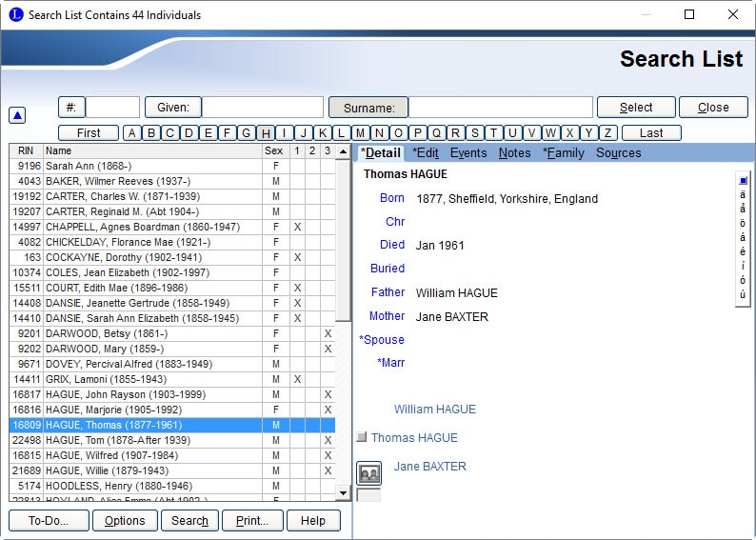Toggle column 1 mark for CHAPPELL, Agnes Boardman

pos(297,227)
